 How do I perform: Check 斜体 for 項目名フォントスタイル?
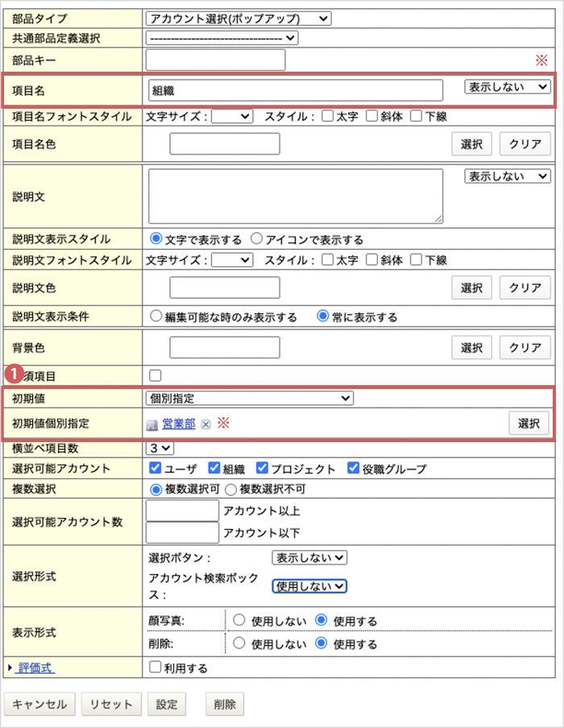pos(371,116)
